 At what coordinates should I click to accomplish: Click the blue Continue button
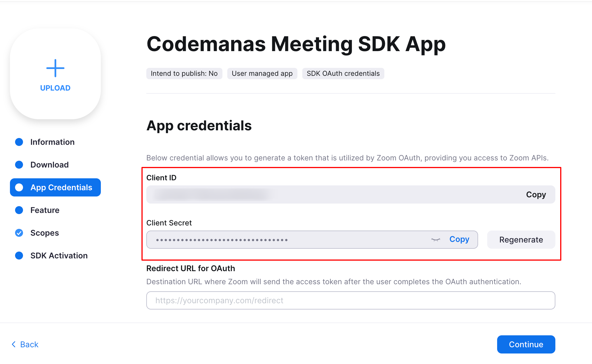pos(526,344)
